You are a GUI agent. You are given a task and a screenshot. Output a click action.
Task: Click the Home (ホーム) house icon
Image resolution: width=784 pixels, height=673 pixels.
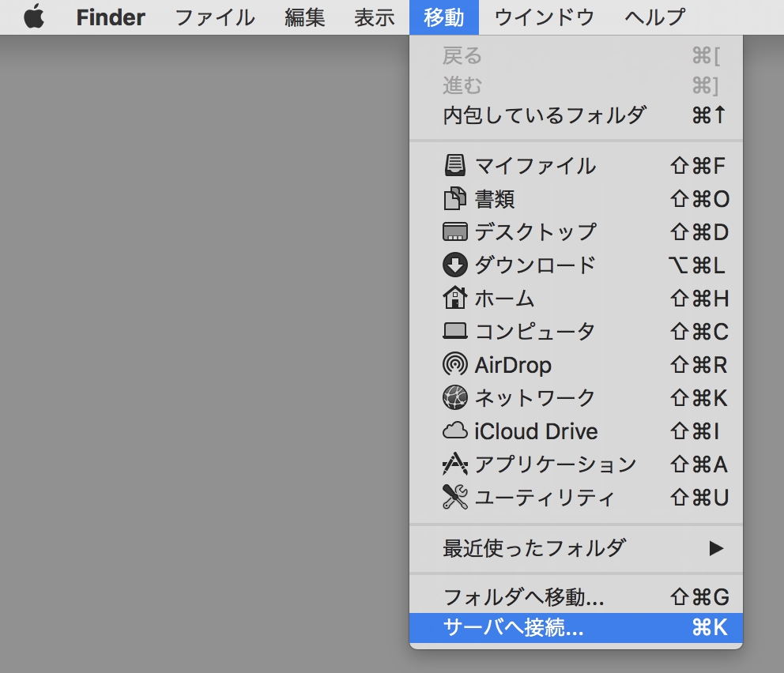(455, 299)
